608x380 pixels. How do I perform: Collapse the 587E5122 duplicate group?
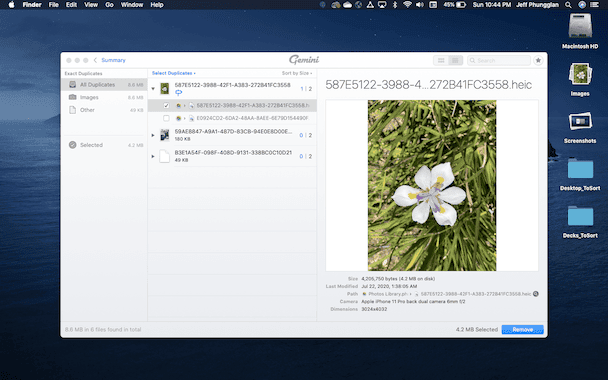(153, 89)
